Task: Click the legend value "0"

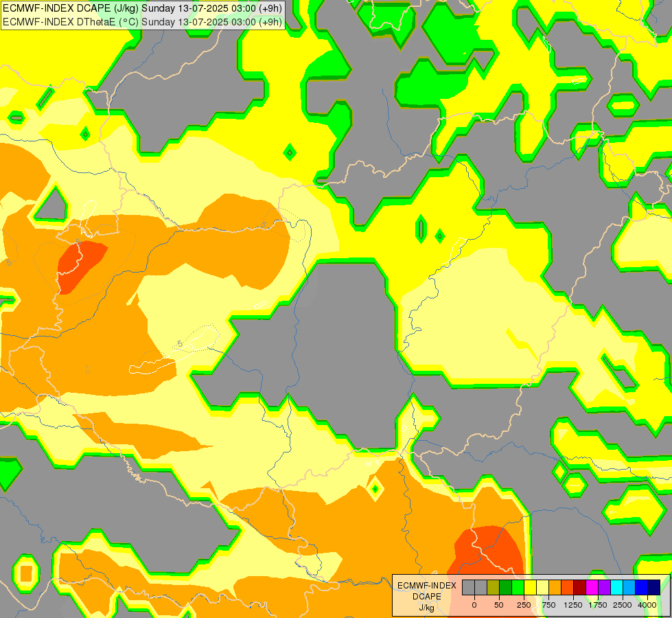Action: point(474,605)
